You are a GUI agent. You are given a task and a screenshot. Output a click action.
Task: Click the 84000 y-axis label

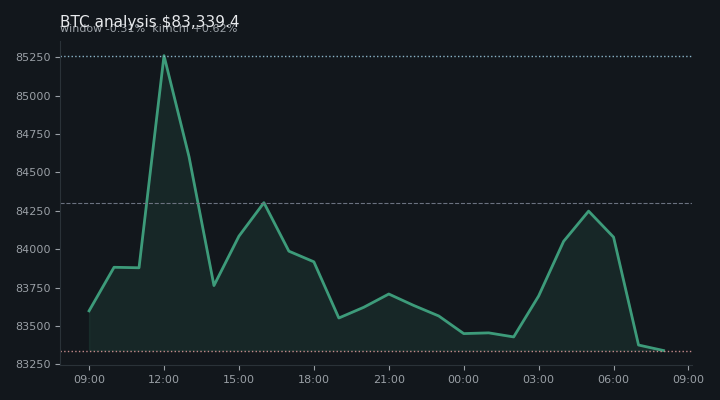pos(33,249)
